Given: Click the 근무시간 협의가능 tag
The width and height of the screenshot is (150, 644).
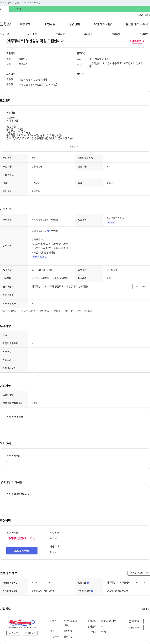Looking at the screenshot, I should (x=39, y=257).
